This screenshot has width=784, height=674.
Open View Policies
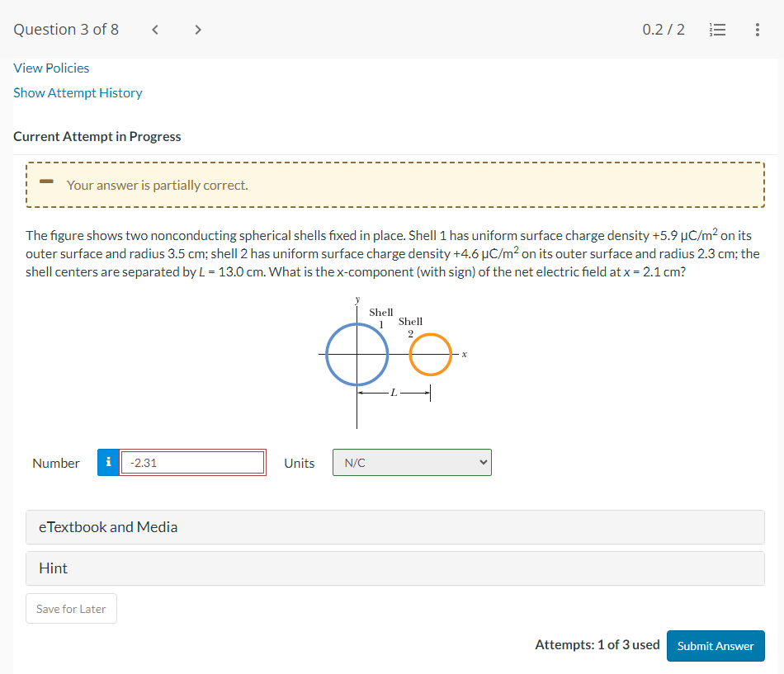(x=51, y=68)
